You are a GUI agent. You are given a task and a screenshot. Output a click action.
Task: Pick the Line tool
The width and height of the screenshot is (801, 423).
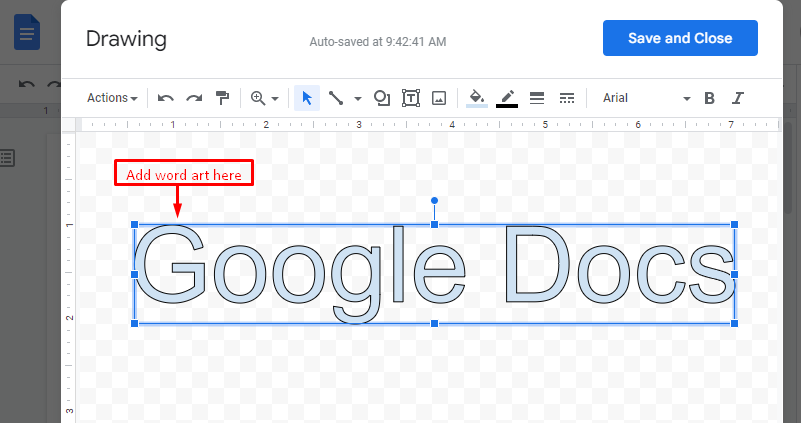tap(336, 98)
